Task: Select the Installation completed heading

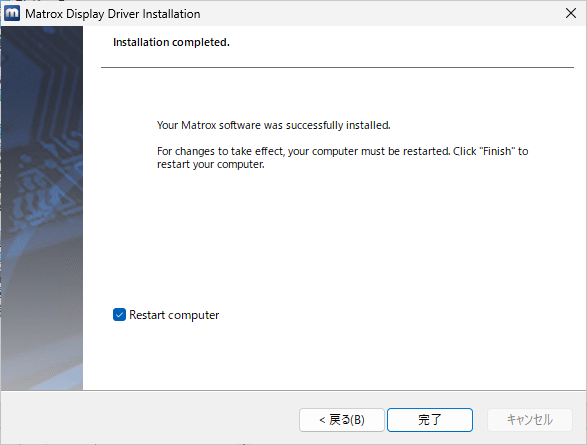Action: tap(171, 42)
